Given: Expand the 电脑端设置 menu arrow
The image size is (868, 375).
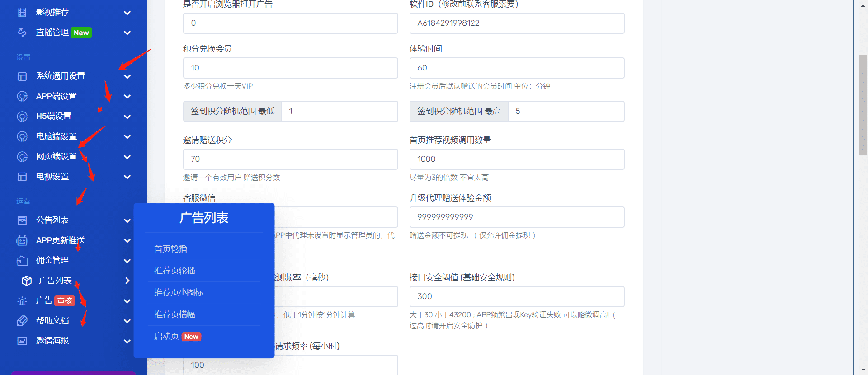Looking at the screenshot, I should click(x=127, y=137).
